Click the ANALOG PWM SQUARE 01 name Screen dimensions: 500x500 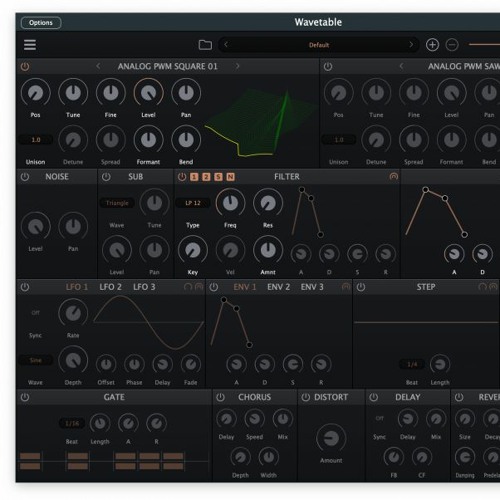coord(168,66)
